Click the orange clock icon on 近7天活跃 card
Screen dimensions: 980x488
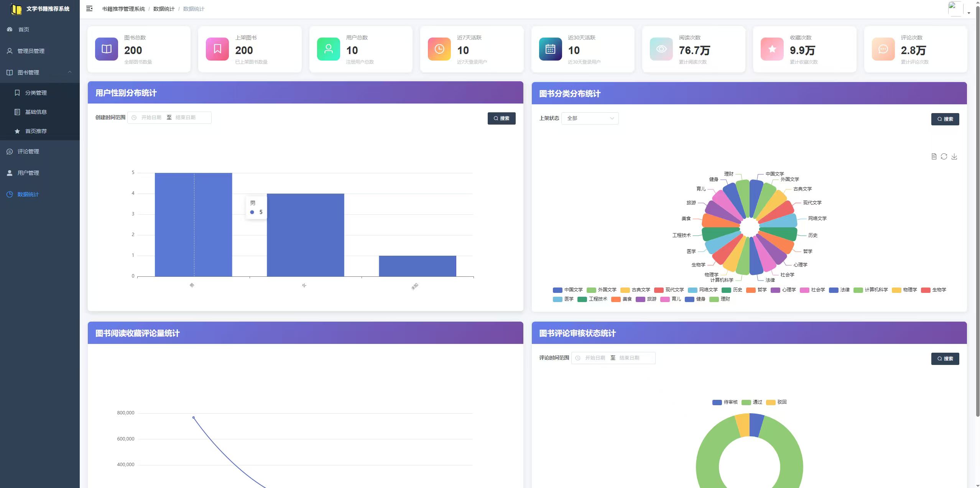click(x=439, y=49)
